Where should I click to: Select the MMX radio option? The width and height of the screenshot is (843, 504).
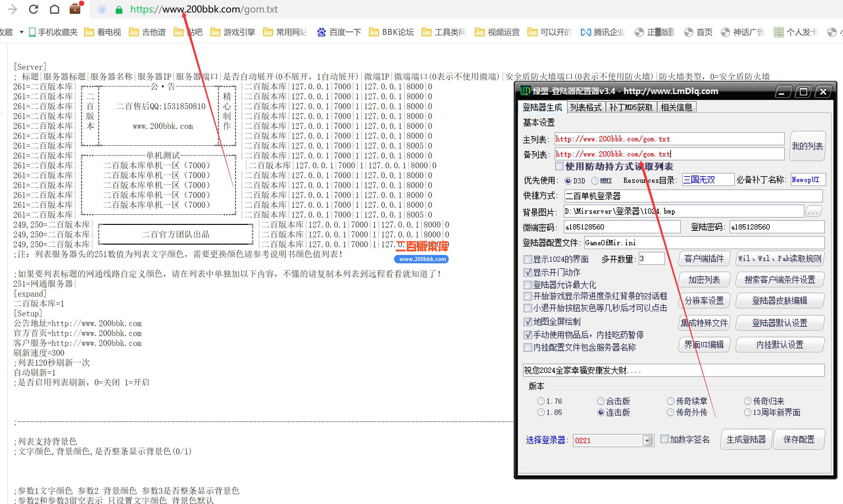[x=595, y=181]
